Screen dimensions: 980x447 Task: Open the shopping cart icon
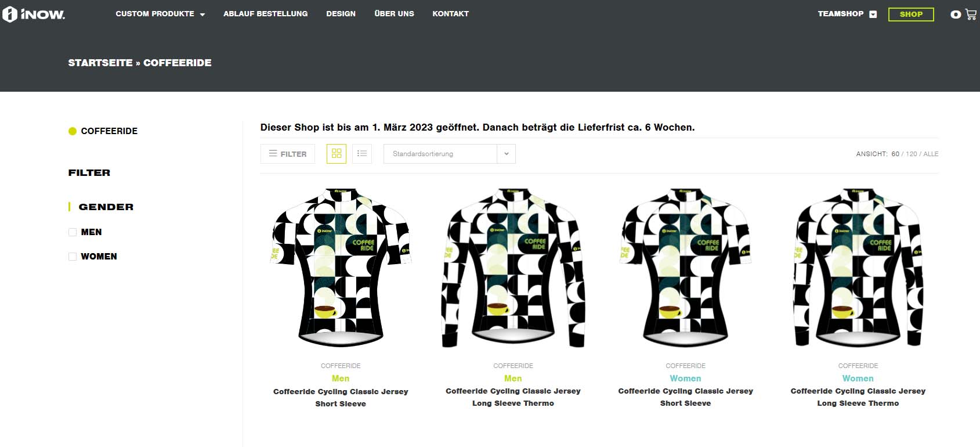coord(971,15)
